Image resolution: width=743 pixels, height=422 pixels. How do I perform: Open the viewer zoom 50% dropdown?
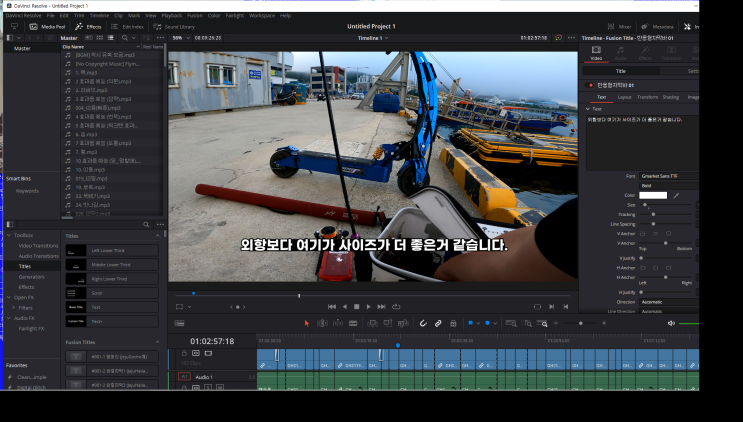[180, 38]
